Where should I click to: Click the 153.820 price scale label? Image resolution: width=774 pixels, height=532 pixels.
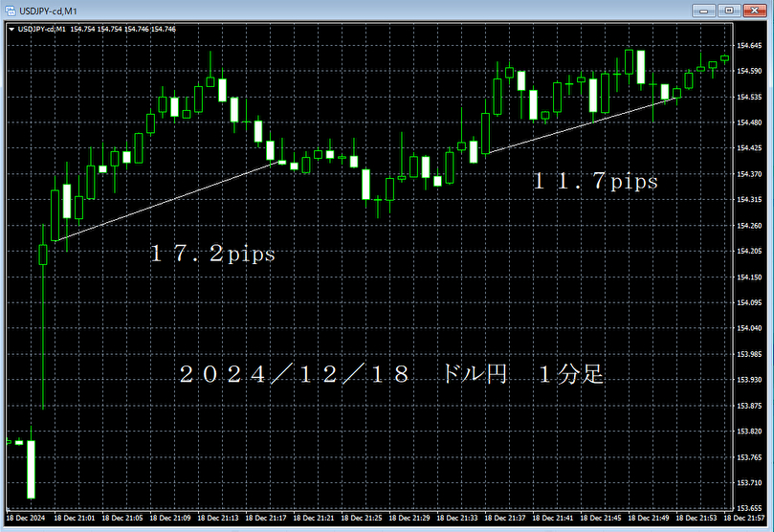click(x=749, y=432)
